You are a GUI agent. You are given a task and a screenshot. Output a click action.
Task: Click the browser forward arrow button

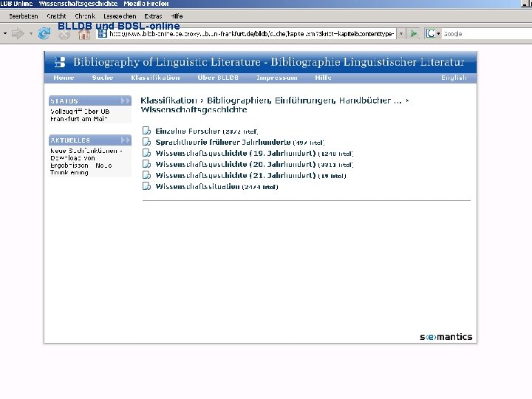click(18, 33)
